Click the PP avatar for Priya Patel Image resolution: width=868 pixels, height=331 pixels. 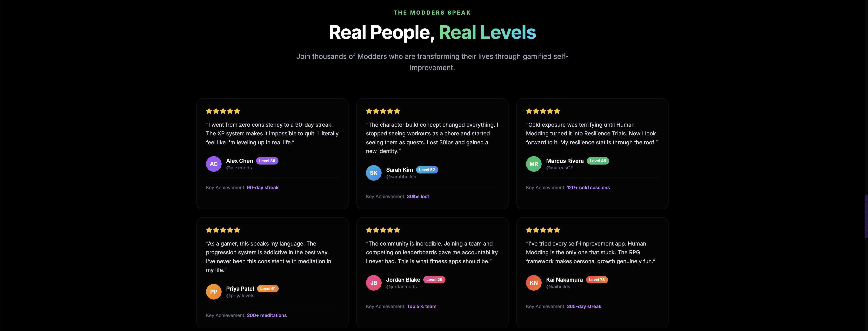click(x=214, y=292)
